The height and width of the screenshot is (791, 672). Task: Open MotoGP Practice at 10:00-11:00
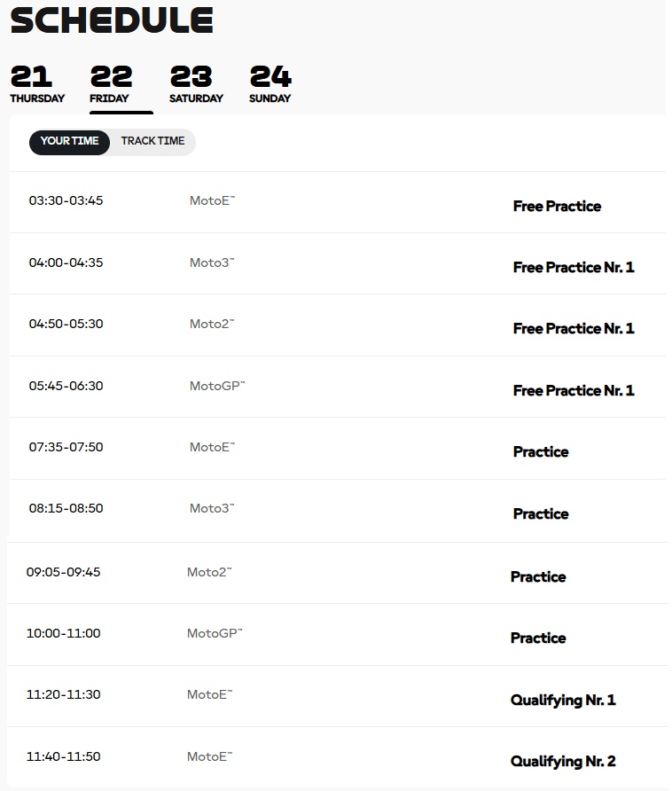(337, 635)
